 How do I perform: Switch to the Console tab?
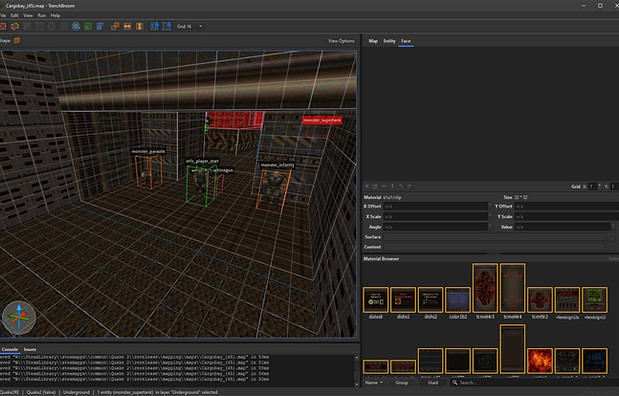(x=10, y=349)
